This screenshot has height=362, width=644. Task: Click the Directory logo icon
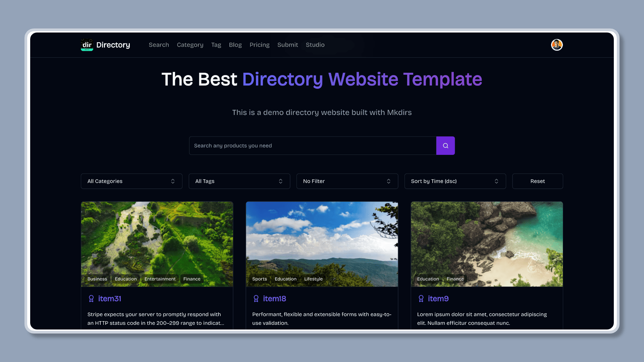tap(87, 45)
